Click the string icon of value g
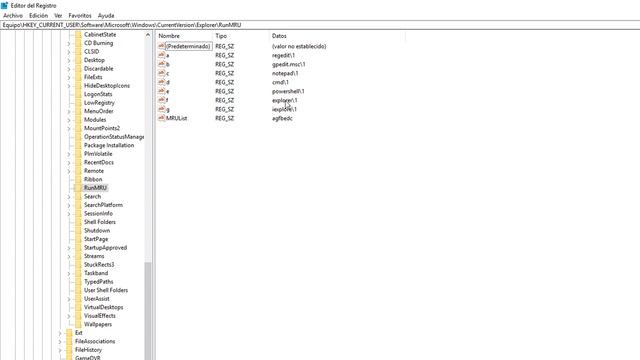The width and height of the screenshot is (640, 360). [162, 109]
